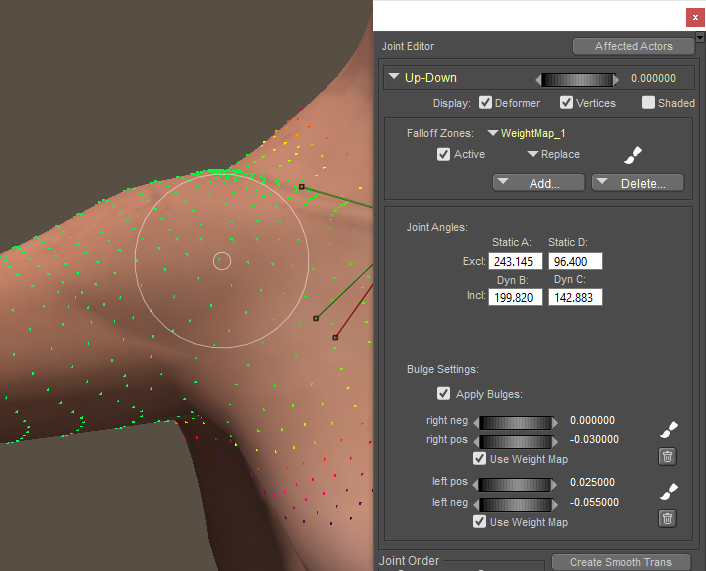Close the Joint Editor panel
706x571 pixels.
(695, 18)
